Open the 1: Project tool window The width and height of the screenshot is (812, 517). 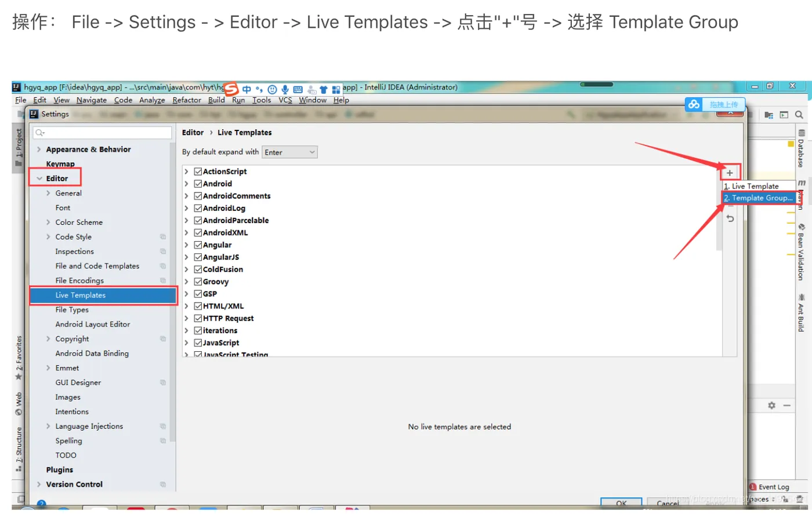(x=19, y=147)
